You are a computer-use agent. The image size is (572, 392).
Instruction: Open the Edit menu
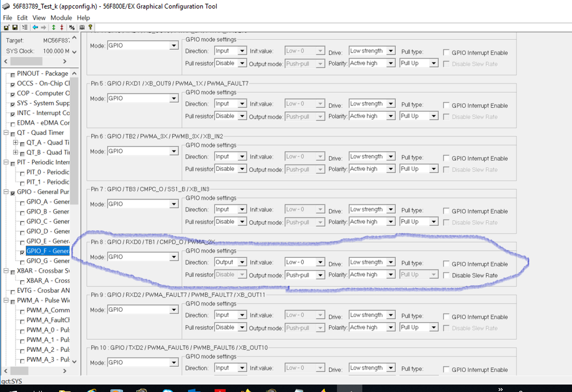pyautogui.click(x=22, y=18)
